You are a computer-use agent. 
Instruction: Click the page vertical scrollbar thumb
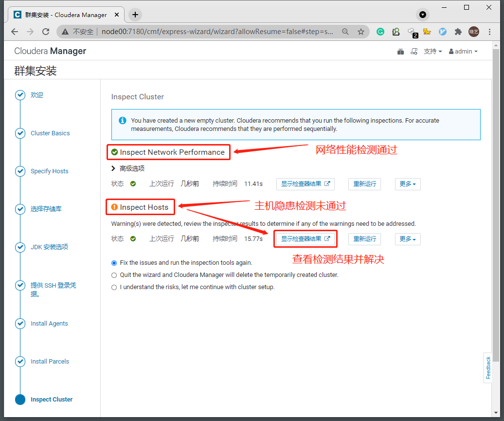(x=496, y=205)
